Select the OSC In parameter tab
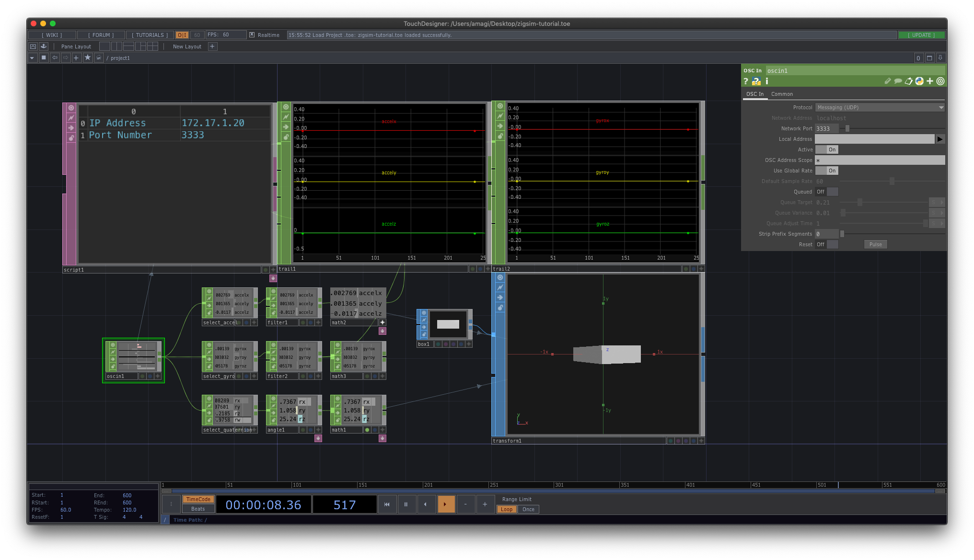 tap(754, 94)
